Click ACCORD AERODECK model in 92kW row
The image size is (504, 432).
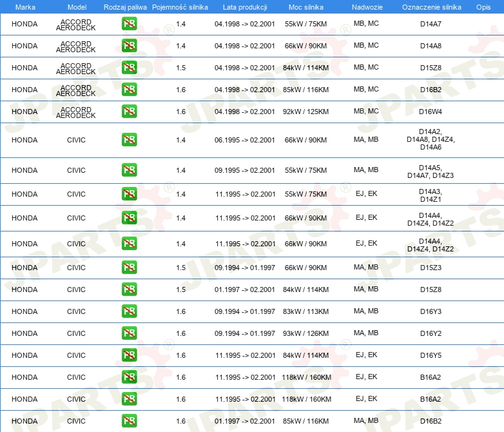point(76,112)
